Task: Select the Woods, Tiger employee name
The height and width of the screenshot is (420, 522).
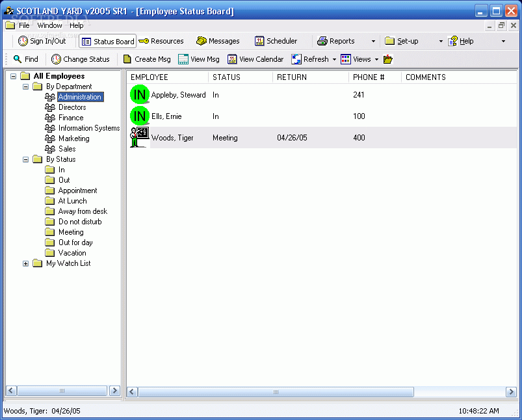Action: (x=172, y=138)
